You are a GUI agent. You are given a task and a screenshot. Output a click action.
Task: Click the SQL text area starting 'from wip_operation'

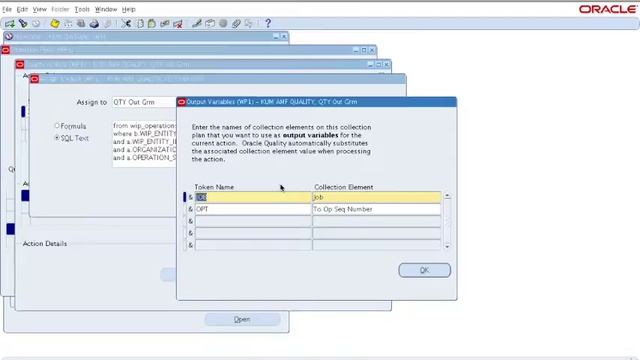[144, 143]
